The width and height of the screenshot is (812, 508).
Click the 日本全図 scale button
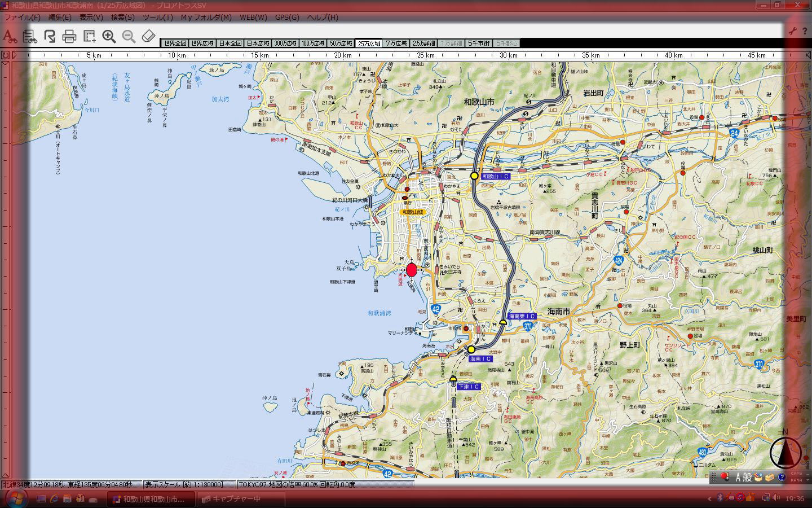230,43
